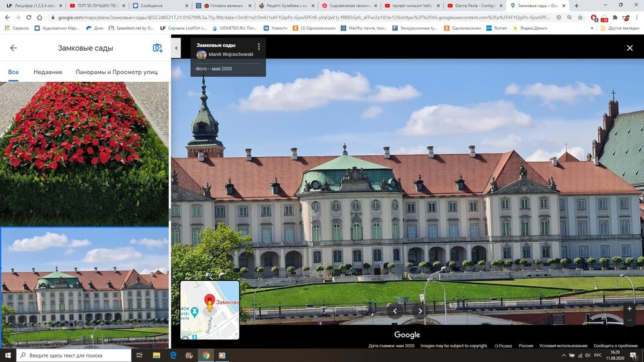Screen dimensions: 644x362
Task: Switch to the Недавние tab
Action: click(x=48, y=72)
